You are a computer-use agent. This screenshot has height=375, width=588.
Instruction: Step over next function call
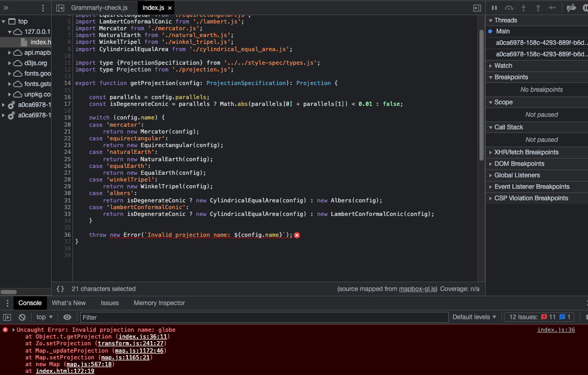[x=509, y=8]
